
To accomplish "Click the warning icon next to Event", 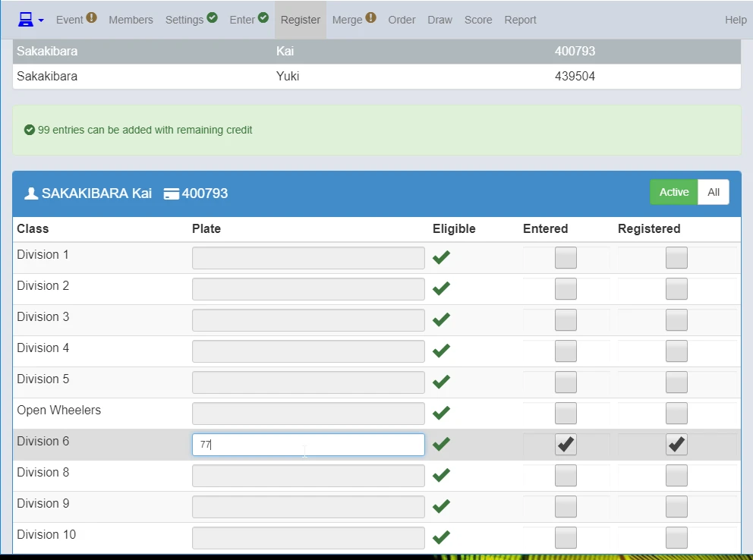I will pos(91,17).
